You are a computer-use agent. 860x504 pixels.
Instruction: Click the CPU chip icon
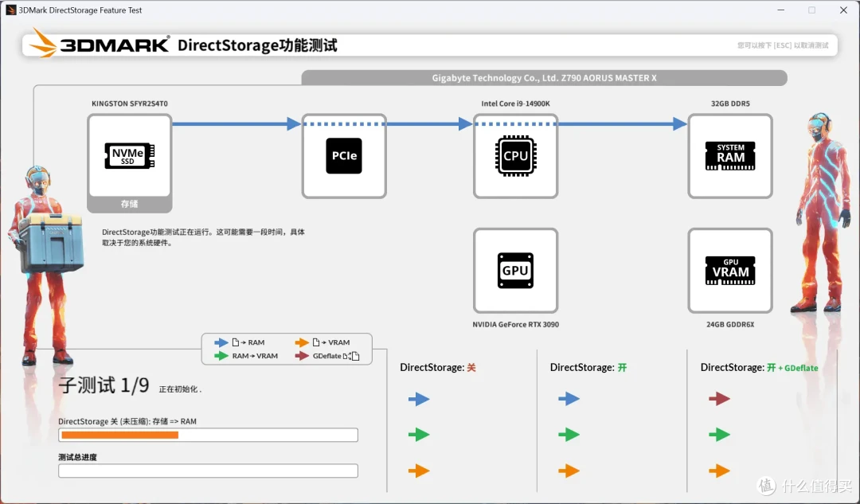pyautogui.click(x=515, y=156)
